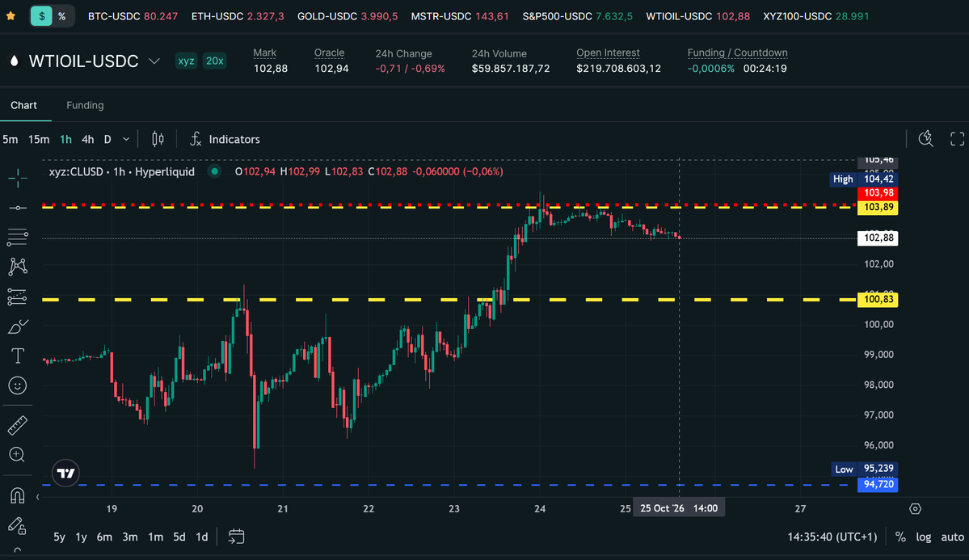Select the zoom in tool
Screen dimensions: 969x560
(17, 455)
